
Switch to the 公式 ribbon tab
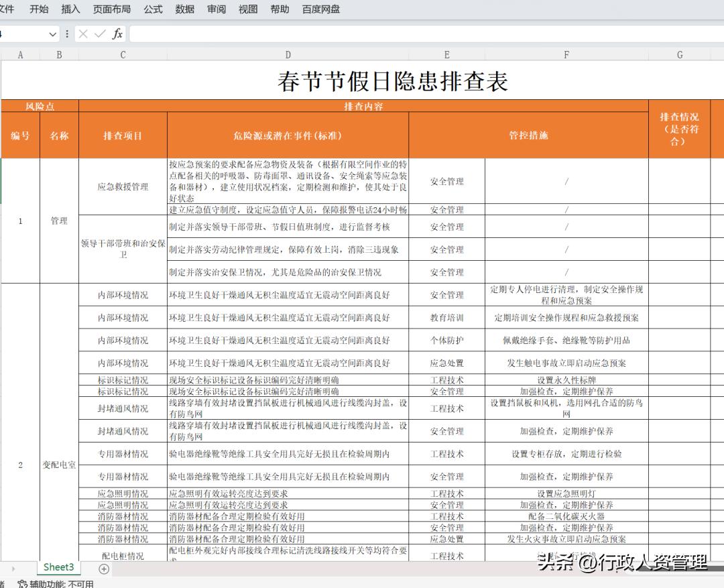click(x=152, y=9)
